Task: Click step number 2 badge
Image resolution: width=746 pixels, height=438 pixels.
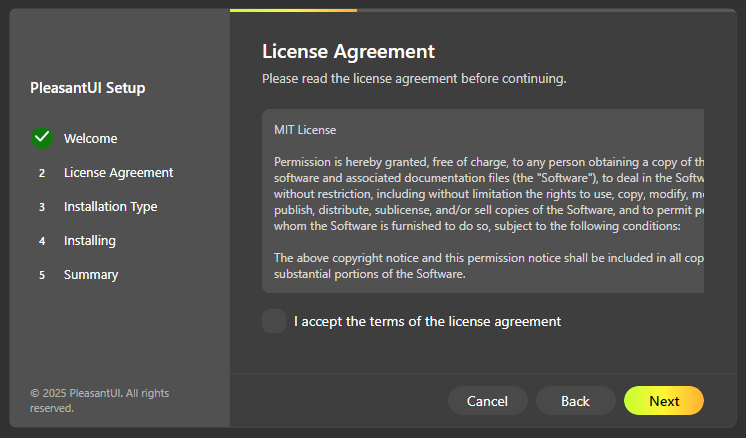Action: [42, 173]
